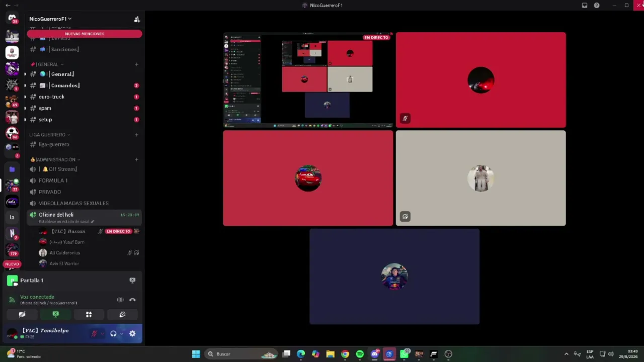Unmute microphone in user panel
The width and height of the screenshot is (644, 362).
[94, 333]
